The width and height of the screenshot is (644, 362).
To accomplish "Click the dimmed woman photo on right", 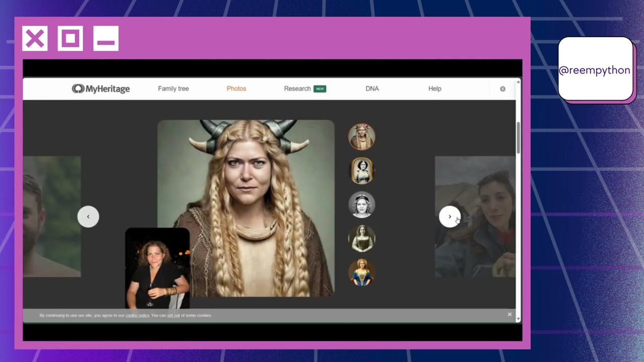I will [x=475, y=217].
